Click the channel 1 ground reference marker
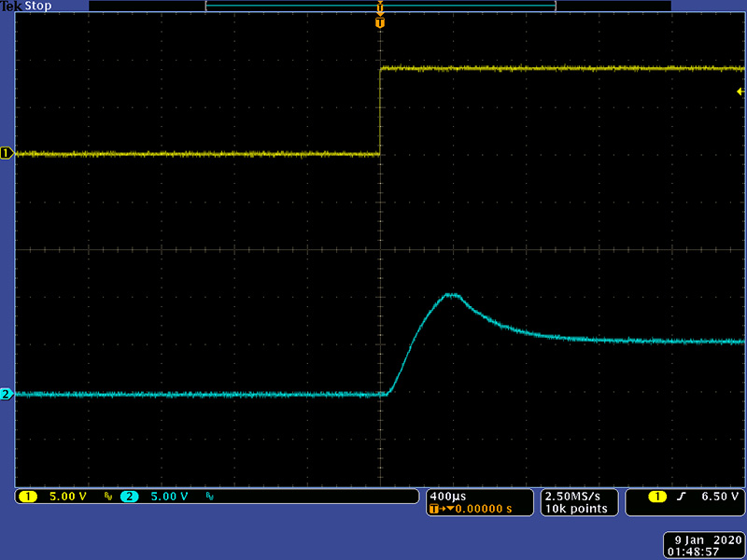Viewport: 747px width, 560px height. pyautogui.click(x=6, y=153)
